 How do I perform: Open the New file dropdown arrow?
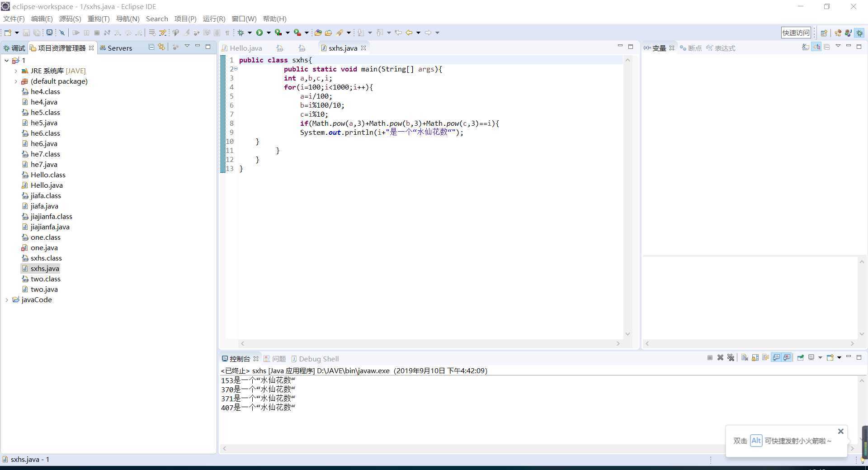coord(17,33)
